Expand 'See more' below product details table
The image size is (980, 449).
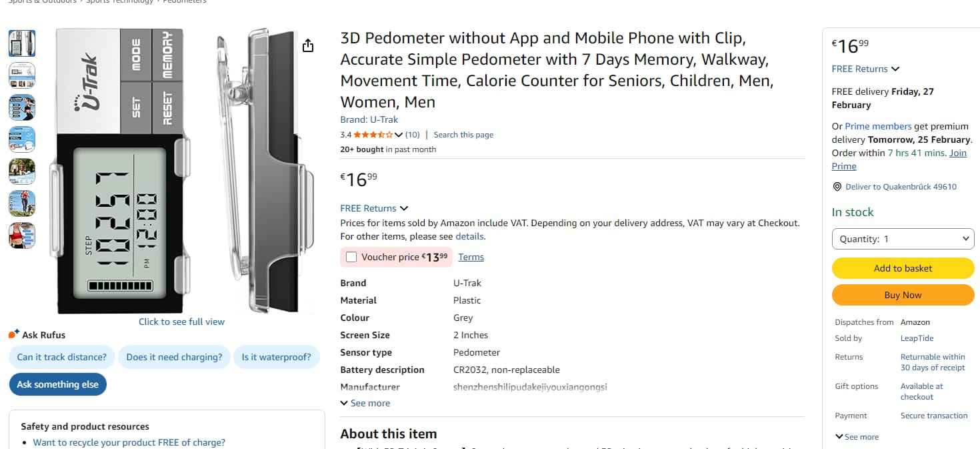(365, 403)
